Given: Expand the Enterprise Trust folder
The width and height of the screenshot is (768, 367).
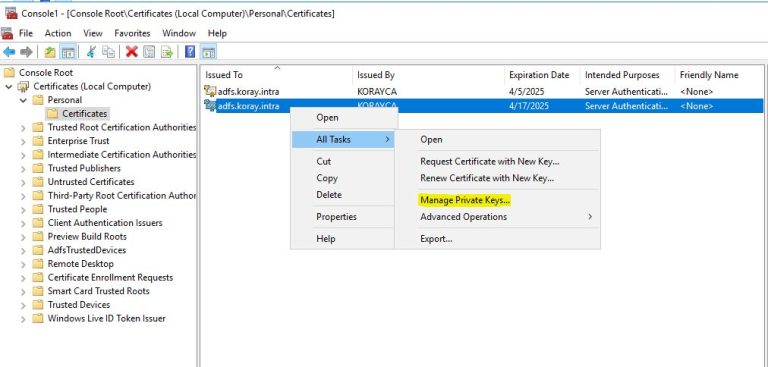Looking at the screenshot, I should pos(23,141).
